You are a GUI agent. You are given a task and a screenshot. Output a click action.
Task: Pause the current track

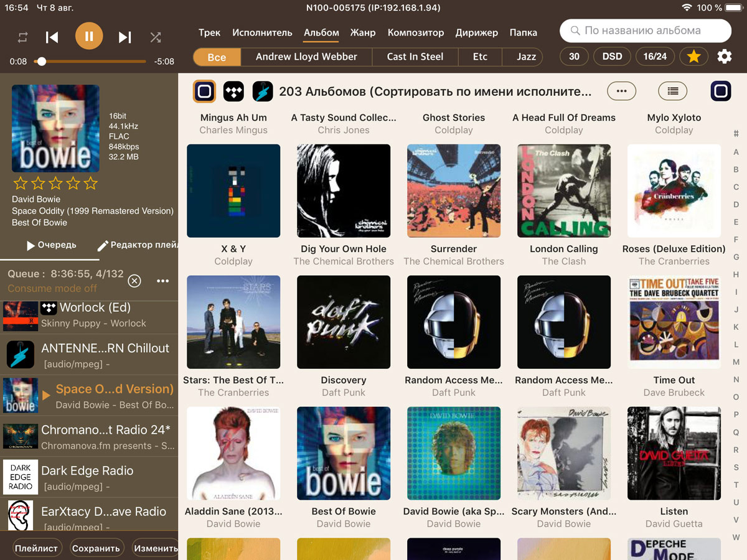[89, 37]
